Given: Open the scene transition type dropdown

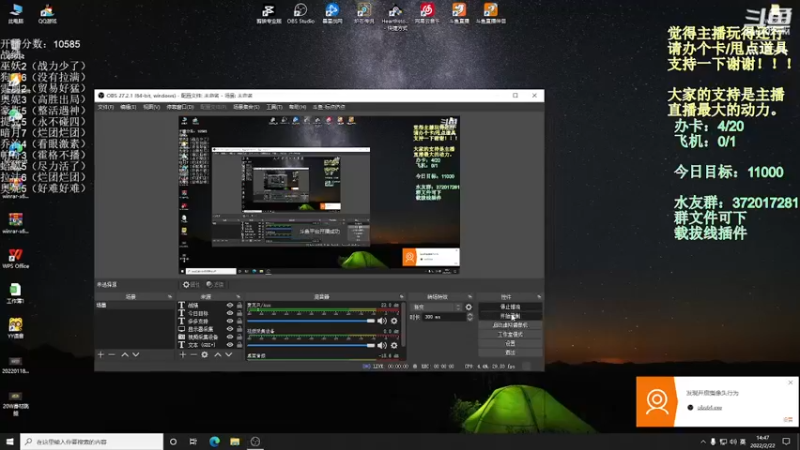Looking at the screenshot, I should tap(437, 307).
